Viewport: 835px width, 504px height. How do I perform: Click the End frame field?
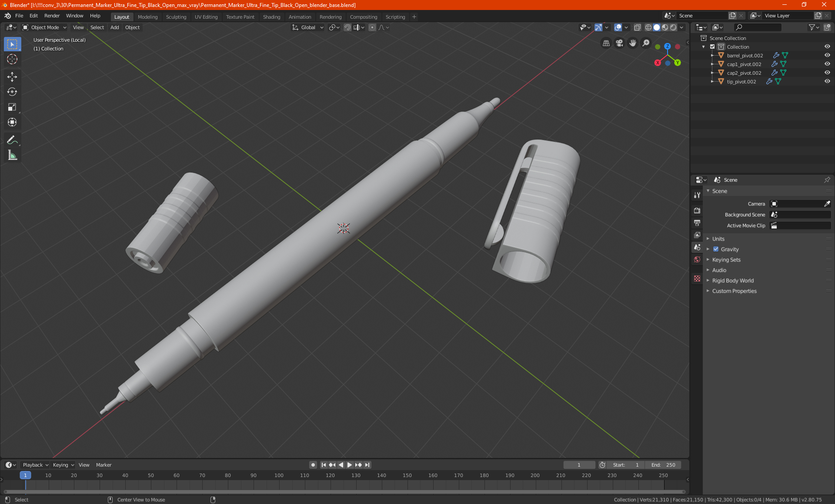point(663,465)
